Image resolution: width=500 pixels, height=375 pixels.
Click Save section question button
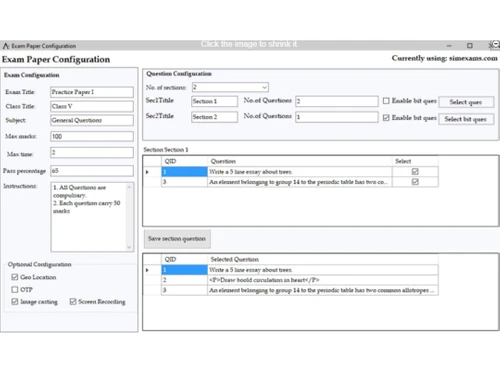tap(177, 239)
